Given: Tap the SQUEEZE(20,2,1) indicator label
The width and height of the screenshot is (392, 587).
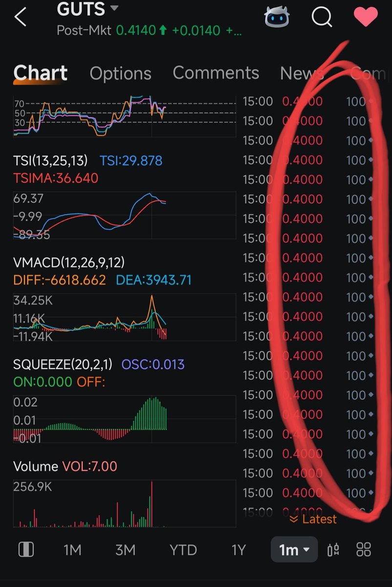Looking at the screenshot, I should [x=63, y=364].
